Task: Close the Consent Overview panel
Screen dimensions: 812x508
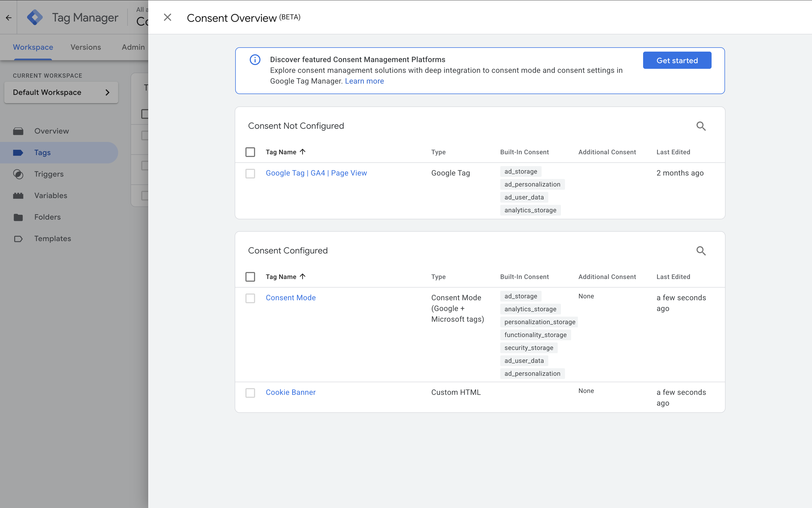Action: [x=168, y=17]
